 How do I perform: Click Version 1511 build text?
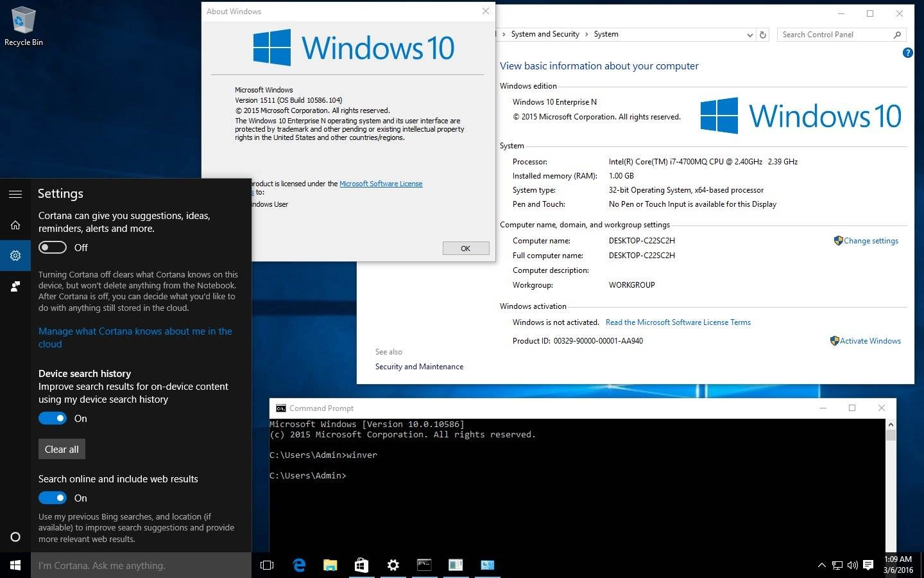pyautogui.click(x=289, y=100)
